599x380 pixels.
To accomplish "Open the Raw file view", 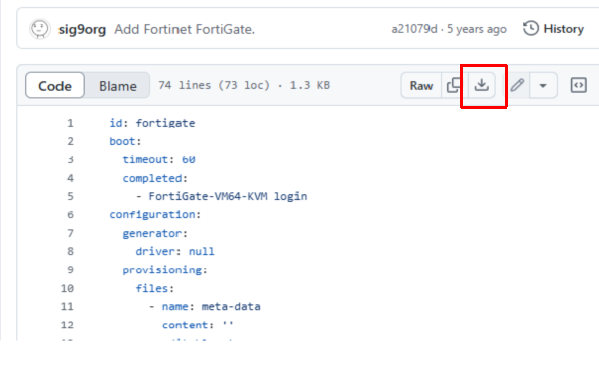I will click(421, 86).
